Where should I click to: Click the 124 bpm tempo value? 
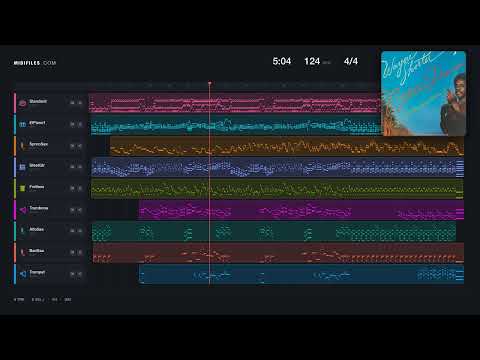312,61
